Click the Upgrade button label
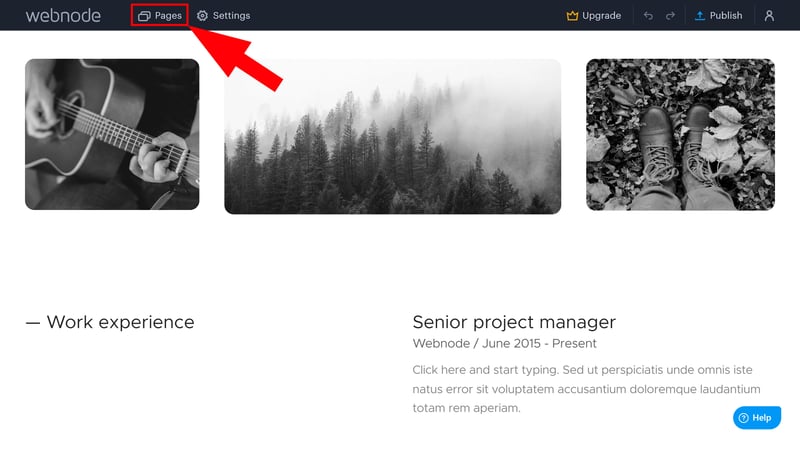Image resolution: width=800 pixels, height=450 pixels. 602,16
